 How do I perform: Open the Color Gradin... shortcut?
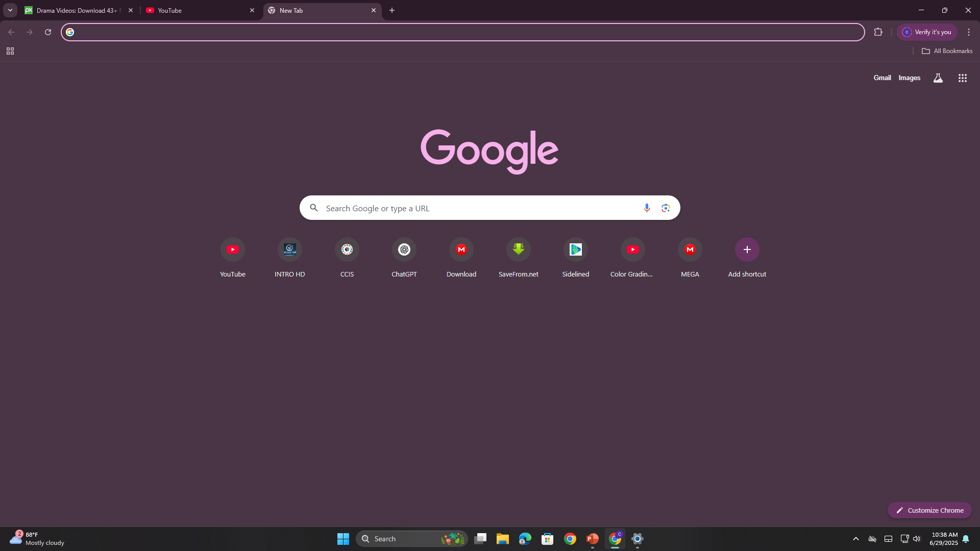pos(633,258)
